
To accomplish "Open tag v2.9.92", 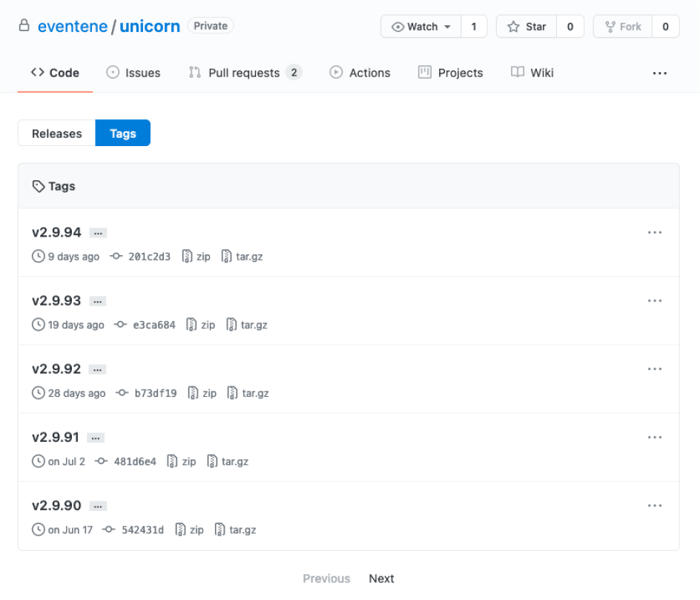I will (56, 369).
